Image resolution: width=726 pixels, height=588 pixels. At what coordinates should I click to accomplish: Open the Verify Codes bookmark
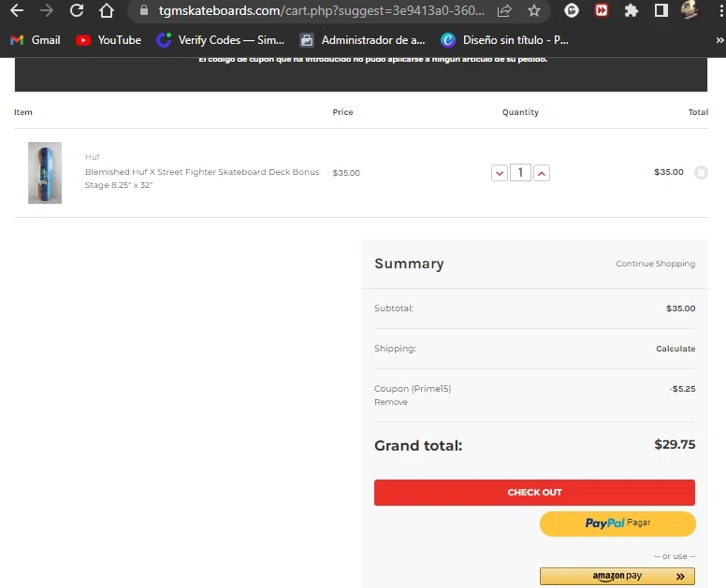click(221, 40)
